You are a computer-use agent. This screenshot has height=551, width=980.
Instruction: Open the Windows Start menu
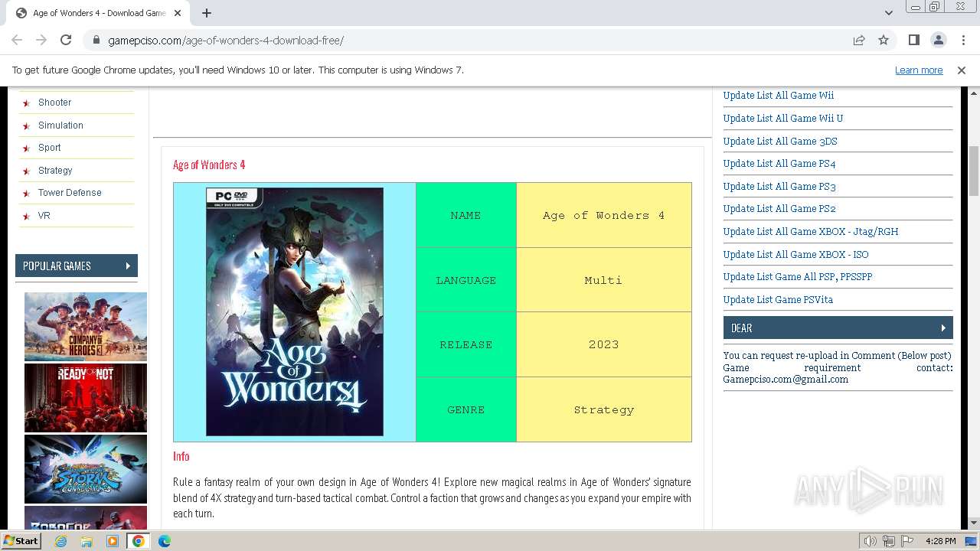point(21,540)
